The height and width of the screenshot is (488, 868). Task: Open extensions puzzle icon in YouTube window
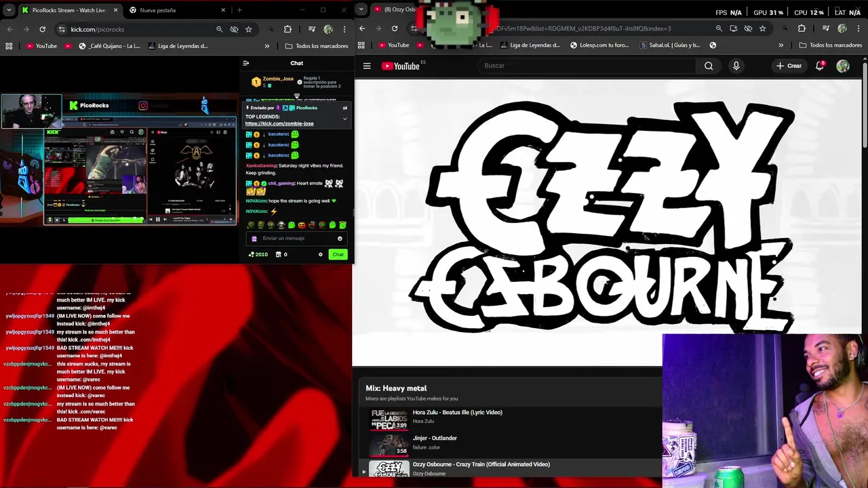802,28
